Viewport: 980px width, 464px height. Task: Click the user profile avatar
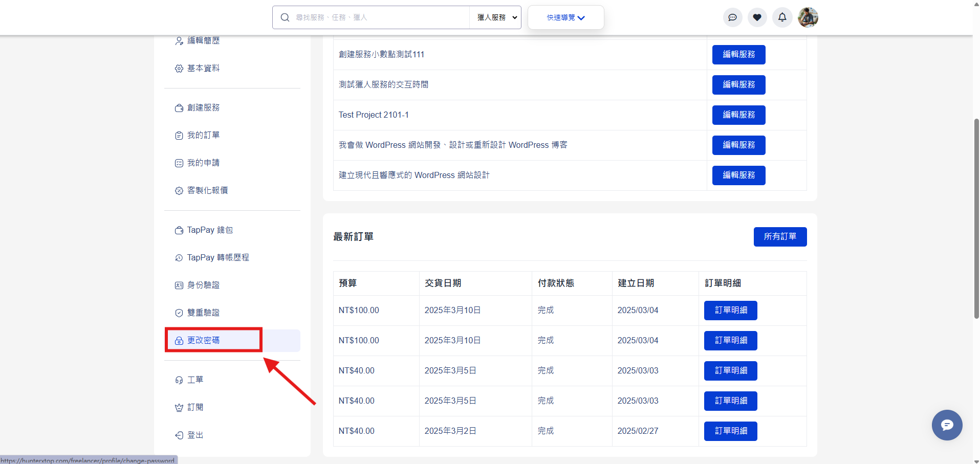(808, 17)
